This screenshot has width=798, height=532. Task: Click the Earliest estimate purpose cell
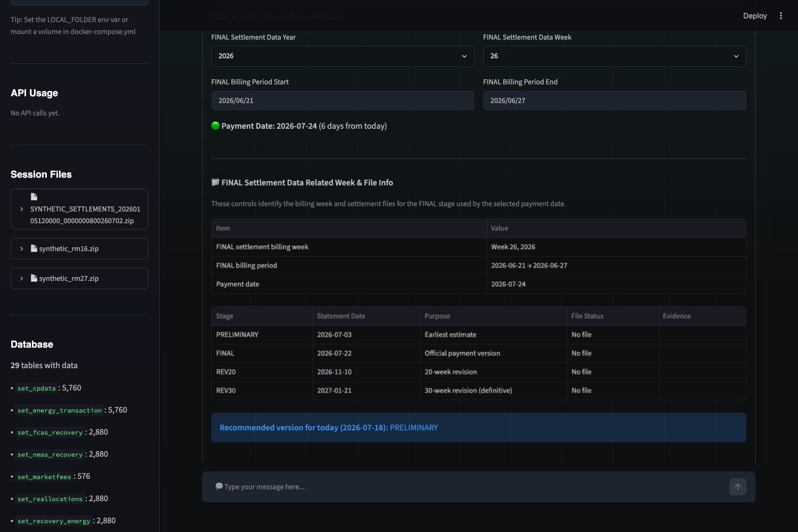[494, 335]
